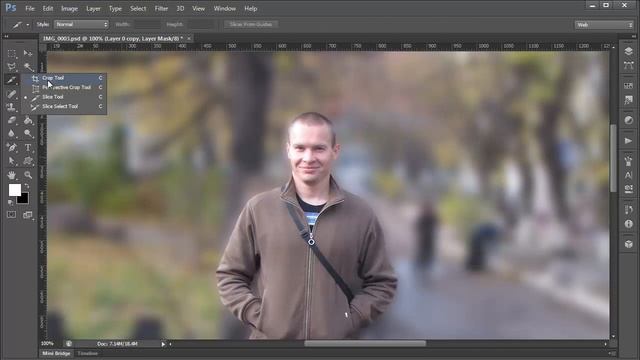Select the Zoom magnifier tool
This screenshot has width=640, height=360.
(x=28, y=175)
